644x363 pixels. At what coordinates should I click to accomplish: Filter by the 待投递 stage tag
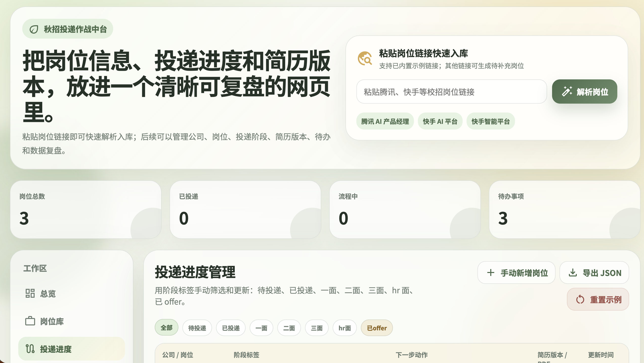197,328
